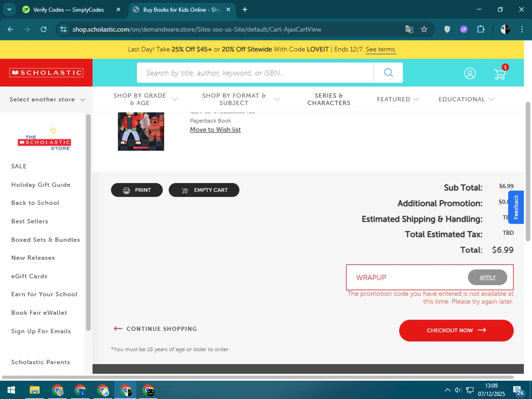The width and height of the screenshot is (532, 399).
Task: Close the Buy Books for Kids tab
Action: point(228,10)
